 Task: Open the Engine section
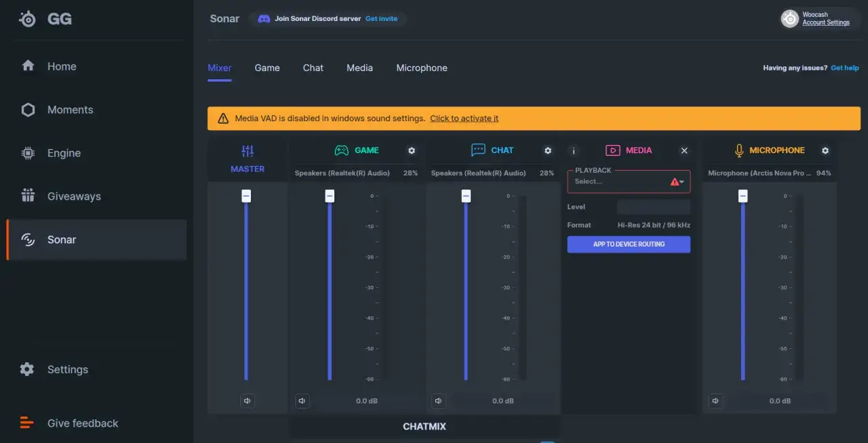96,153
